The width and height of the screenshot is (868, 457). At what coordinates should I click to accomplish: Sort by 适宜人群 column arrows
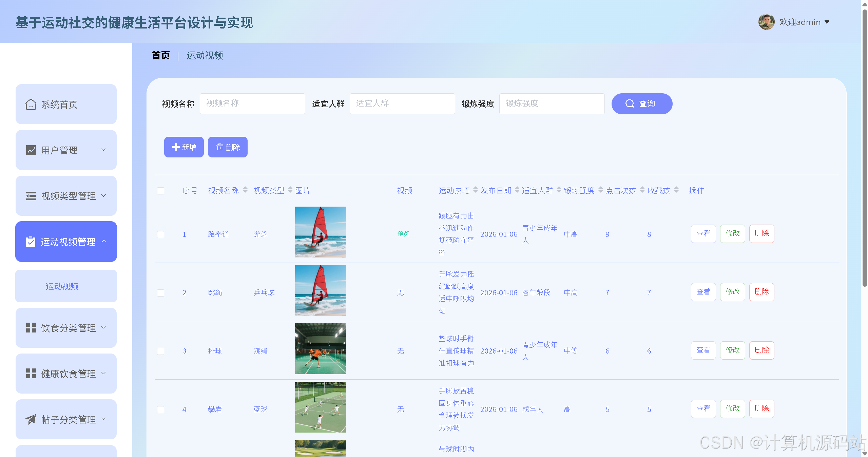tap(559, 190)
